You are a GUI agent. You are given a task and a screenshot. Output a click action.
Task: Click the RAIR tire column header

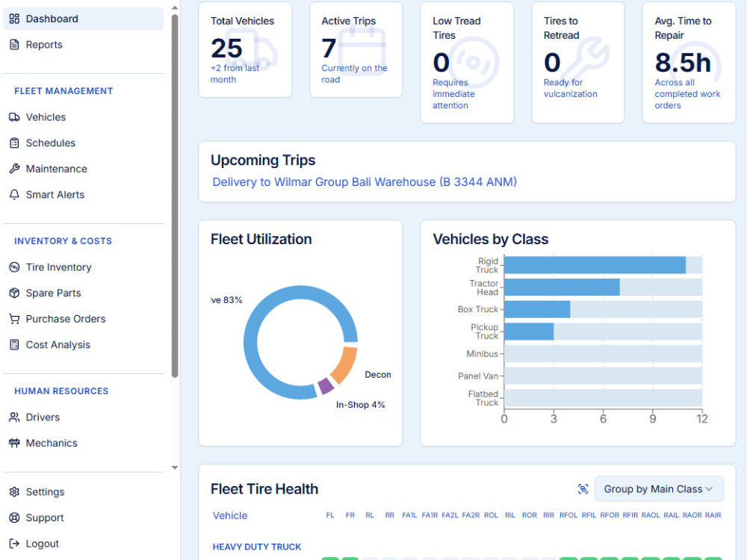(x=713, y=515)
